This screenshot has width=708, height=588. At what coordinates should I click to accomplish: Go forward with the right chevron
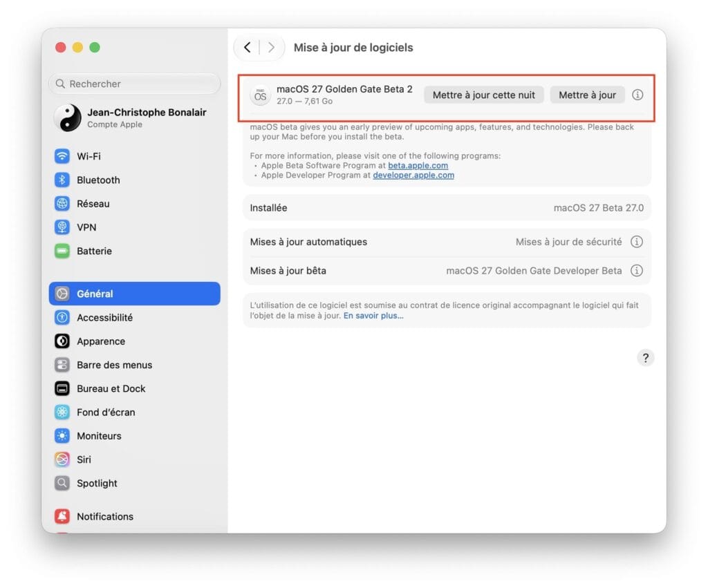tap(271, 48)
